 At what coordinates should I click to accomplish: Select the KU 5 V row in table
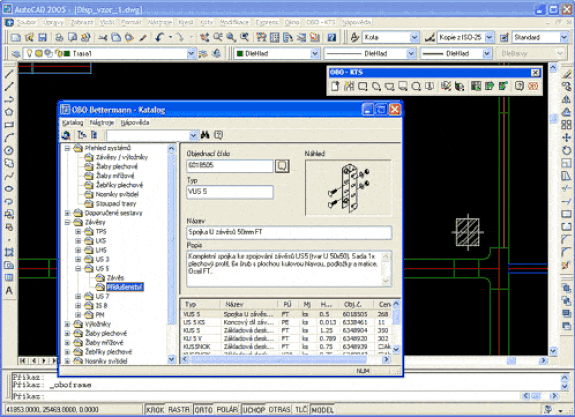click(286, 339)
